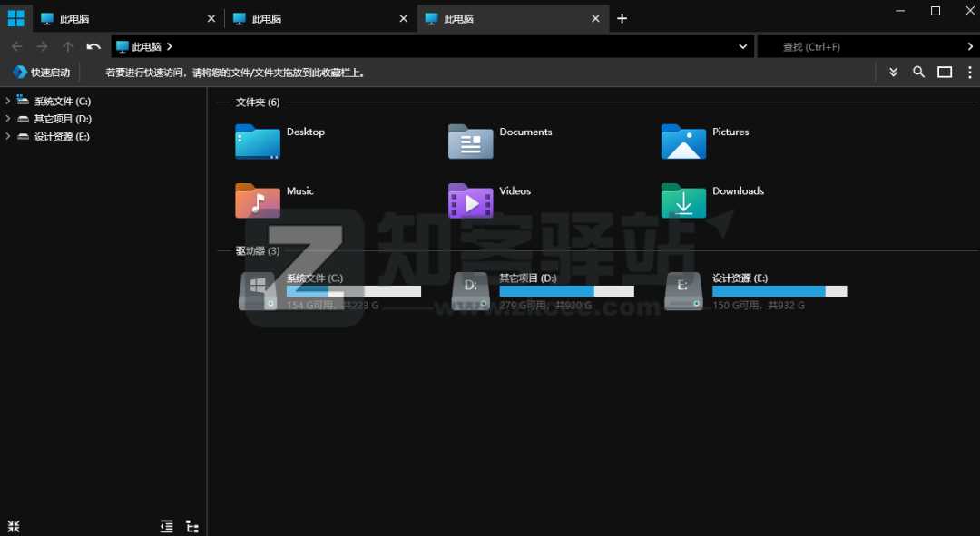This screenshot has width=980, height=536.
Task: Open the Pictures folder icon
Action: point(683,142)
